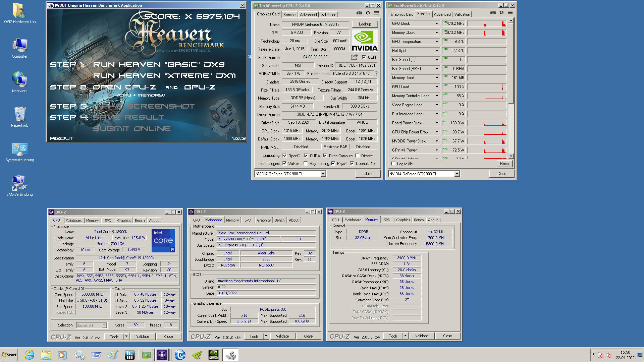Toggle the Vulkan checkbox

tap(284, 163)
